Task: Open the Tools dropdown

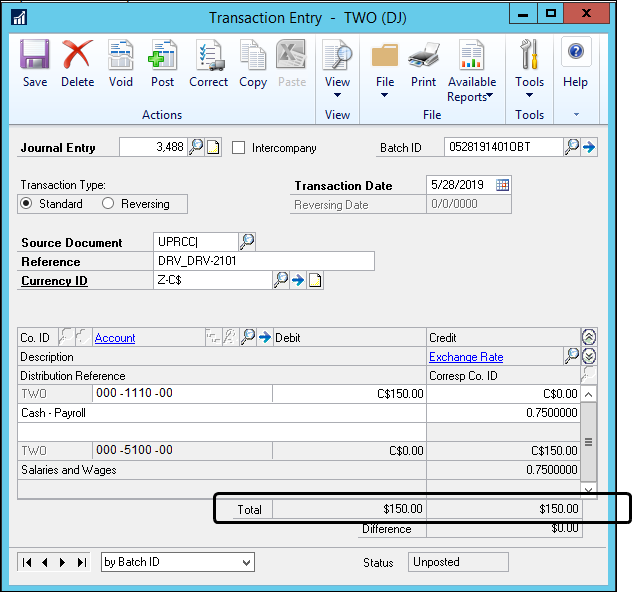Action: point(529,69)
